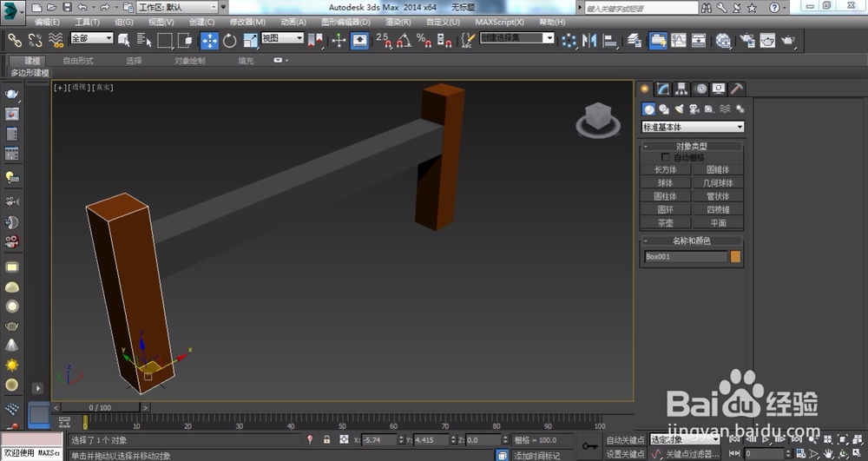
Task: Open the Render Setup dialog
Action: pyautogui.click(x=747, y=40)
